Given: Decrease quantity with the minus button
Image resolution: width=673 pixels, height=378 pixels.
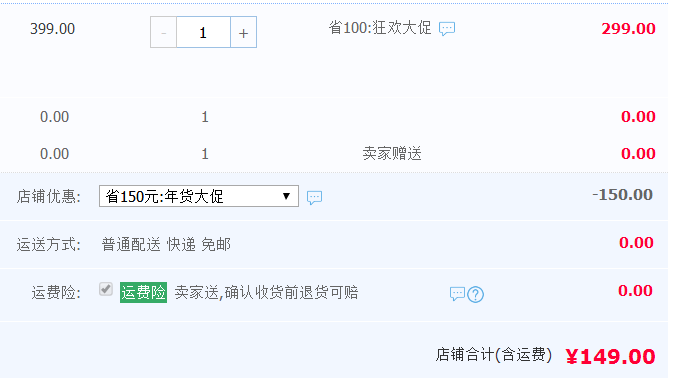Looking at the screenshot, I should pyautogui.click(x=163, y=32).
